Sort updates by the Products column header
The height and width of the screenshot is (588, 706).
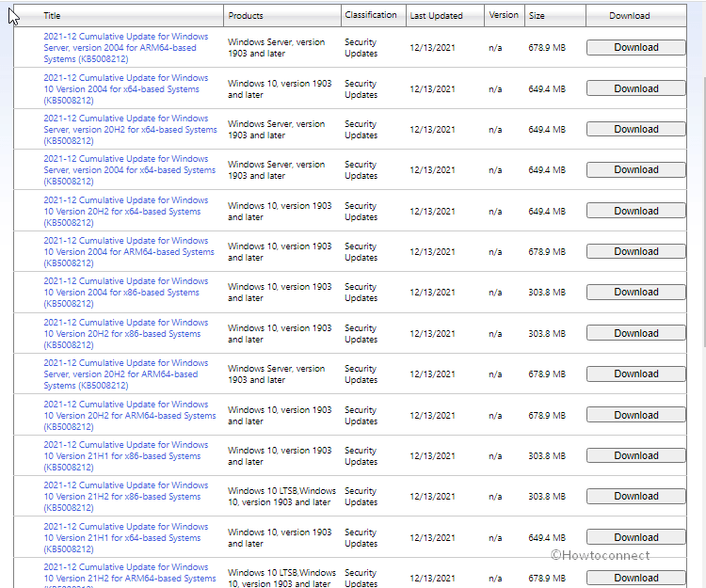(246, 16)
